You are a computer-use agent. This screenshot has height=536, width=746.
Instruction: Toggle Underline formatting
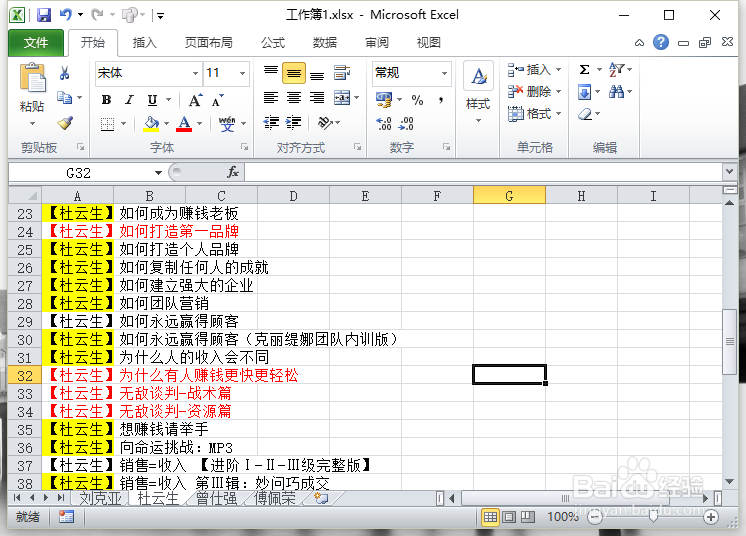pyautogui.click(x=152, y=100)
